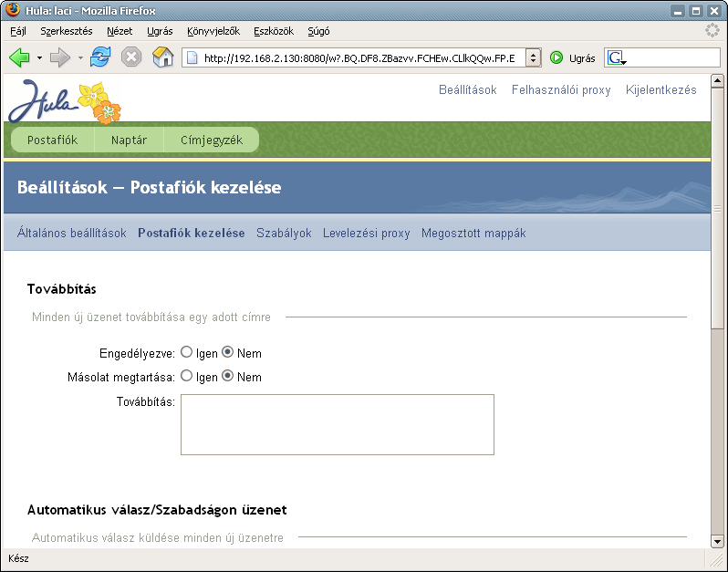Open the Megosztott mappák page

pos(473,233)
